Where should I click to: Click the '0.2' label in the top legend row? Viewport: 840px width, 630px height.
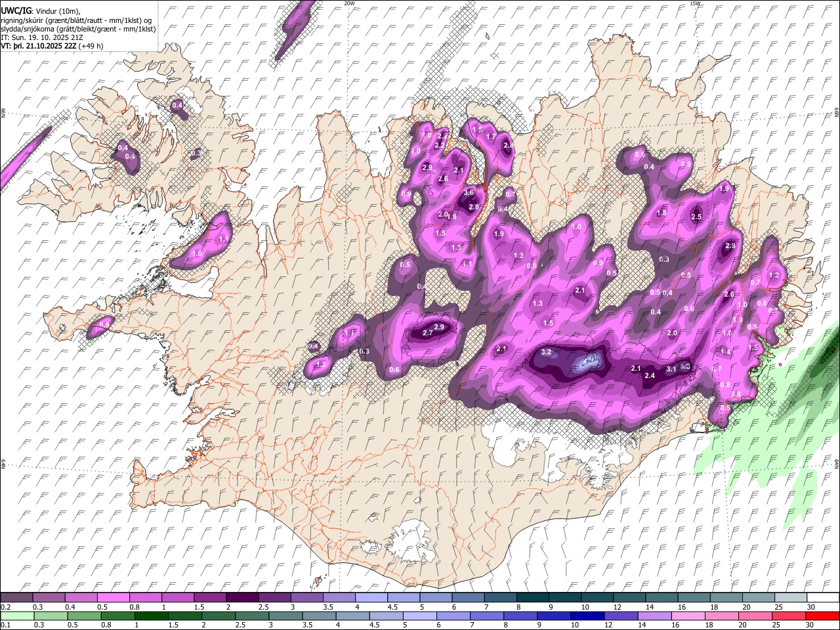[x=5, y=607]
